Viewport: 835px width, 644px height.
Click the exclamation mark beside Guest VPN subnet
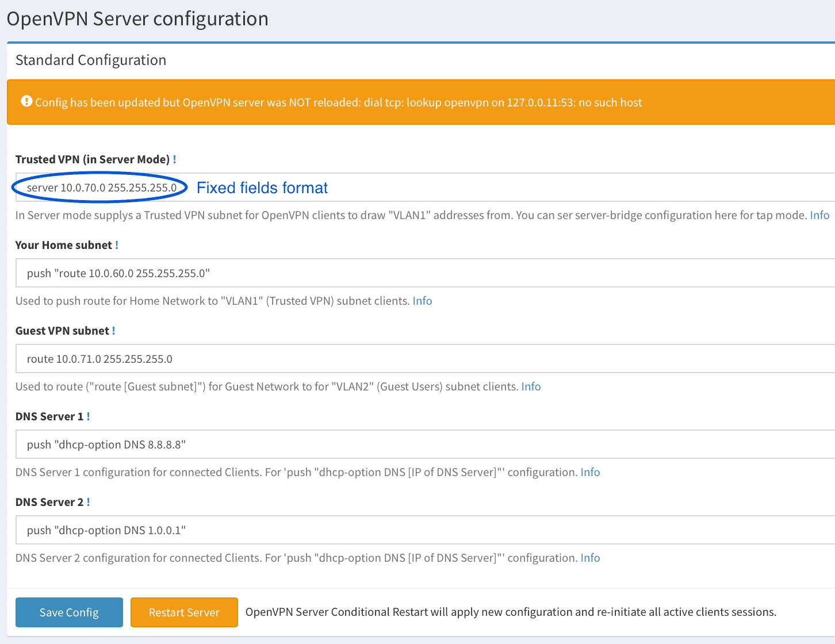point(113,331)
